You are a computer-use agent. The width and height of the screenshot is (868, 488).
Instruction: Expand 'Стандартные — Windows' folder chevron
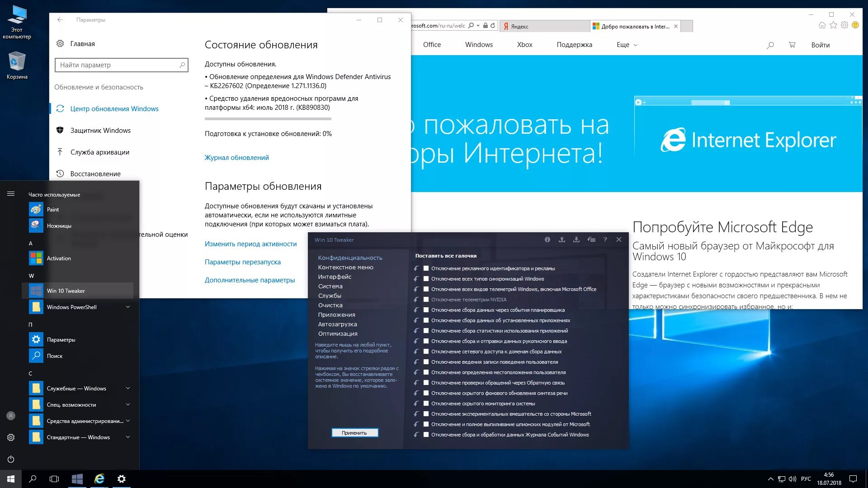tap(127, 437)
